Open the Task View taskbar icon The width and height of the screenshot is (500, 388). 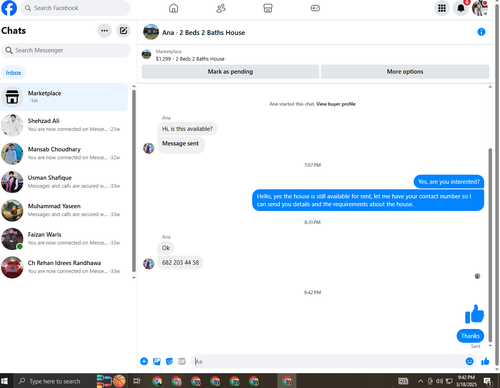[x=137, y=381]
